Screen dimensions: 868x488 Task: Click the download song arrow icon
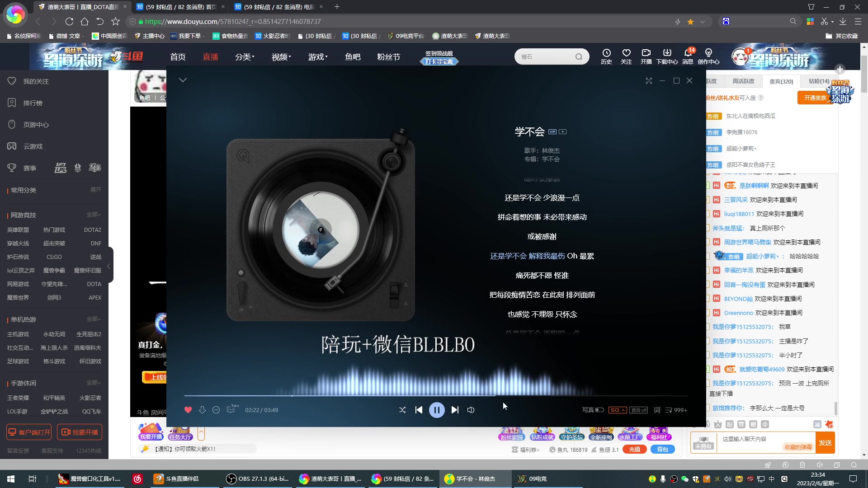tap(202, 410)
